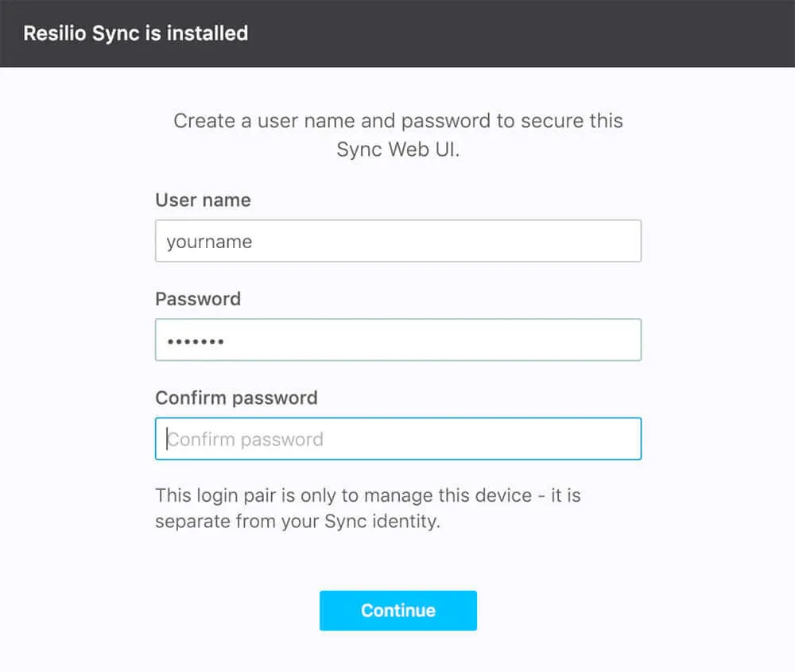
Task: Activate the Confirm password input field
Action: (x=398, y=439)
